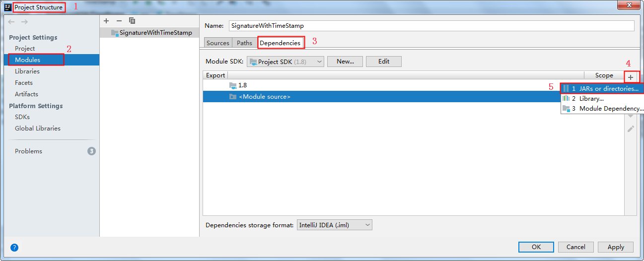This screenshot has height=261, width=644.
Task: Click the New... SDK button
Action: tap(345, 62)
